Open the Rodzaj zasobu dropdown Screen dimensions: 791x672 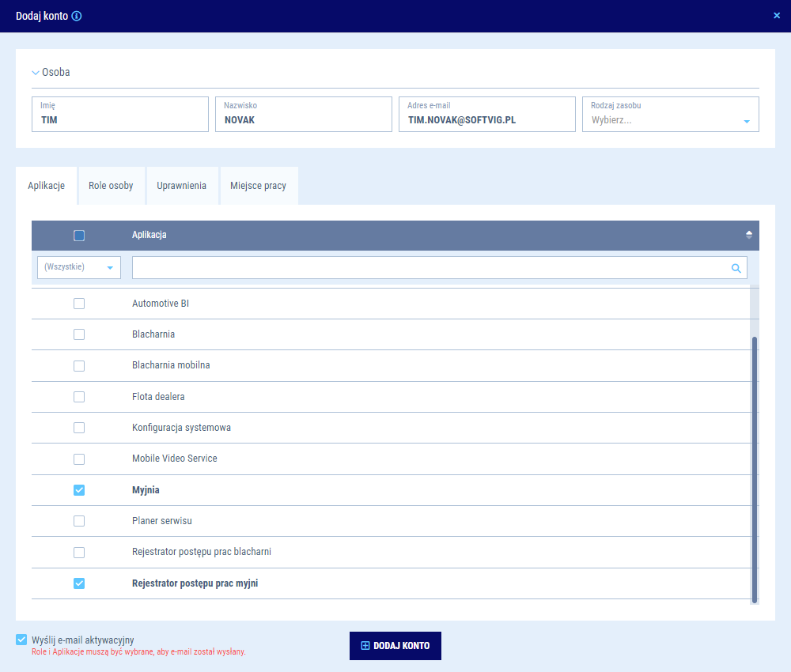(x=746, y=121)
